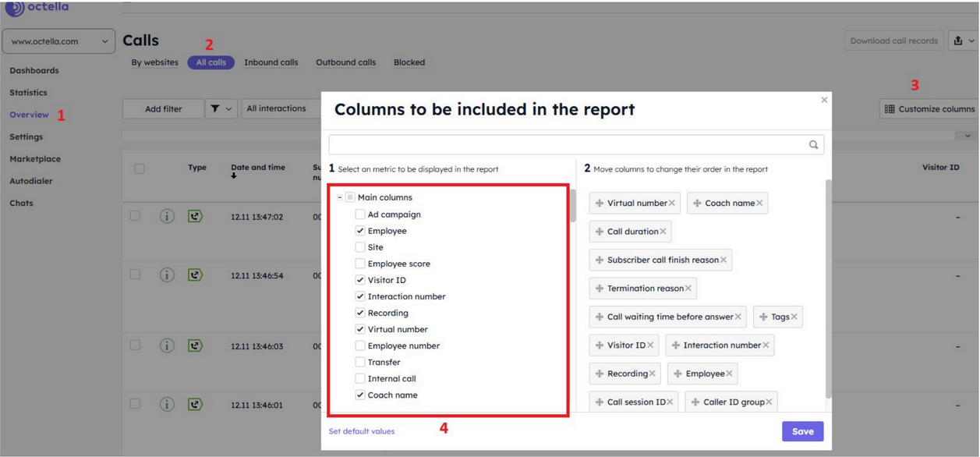The width and height of the screenshot is (980, 457).
Task: Open the All interactions dropdown
Action: (x=281, y=109)
